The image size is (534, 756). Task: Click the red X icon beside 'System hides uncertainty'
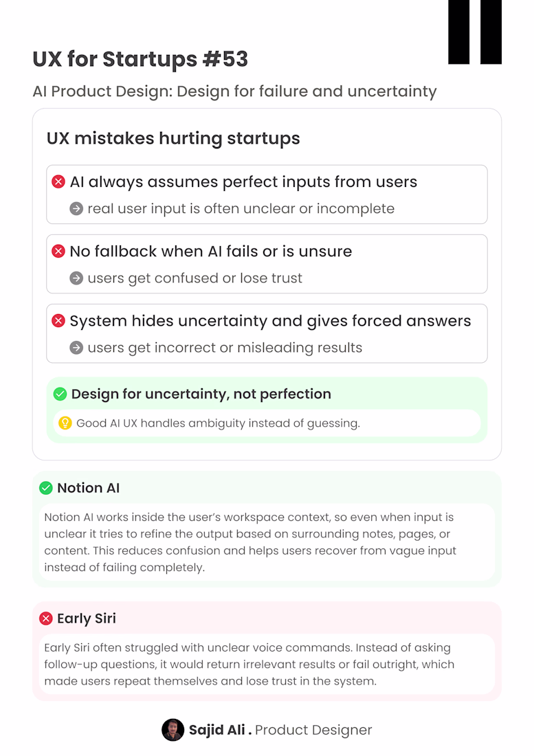pyautogui.click(x=58, y=321)
